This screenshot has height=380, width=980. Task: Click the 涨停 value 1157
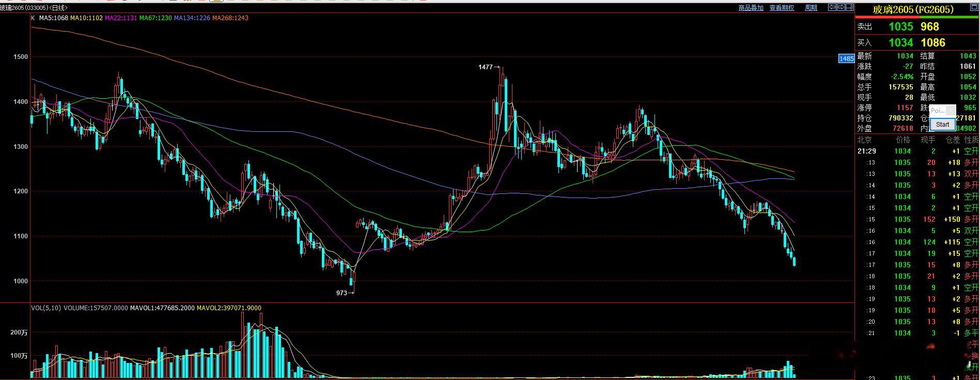click(905, 108)
